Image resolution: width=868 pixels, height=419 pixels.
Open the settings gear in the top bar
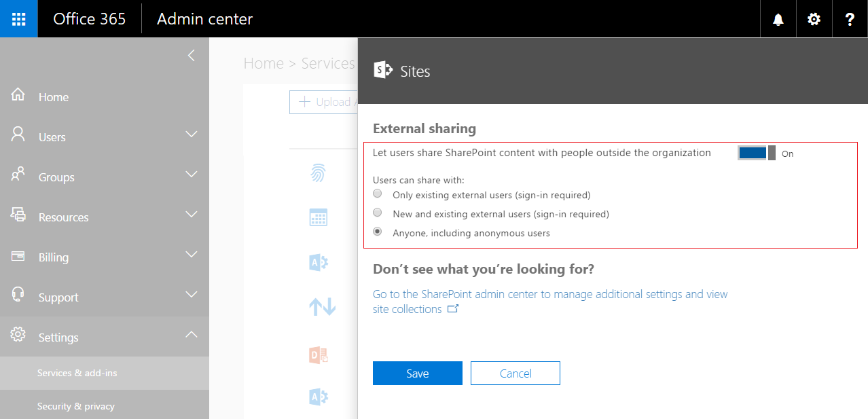pos(813,18)
